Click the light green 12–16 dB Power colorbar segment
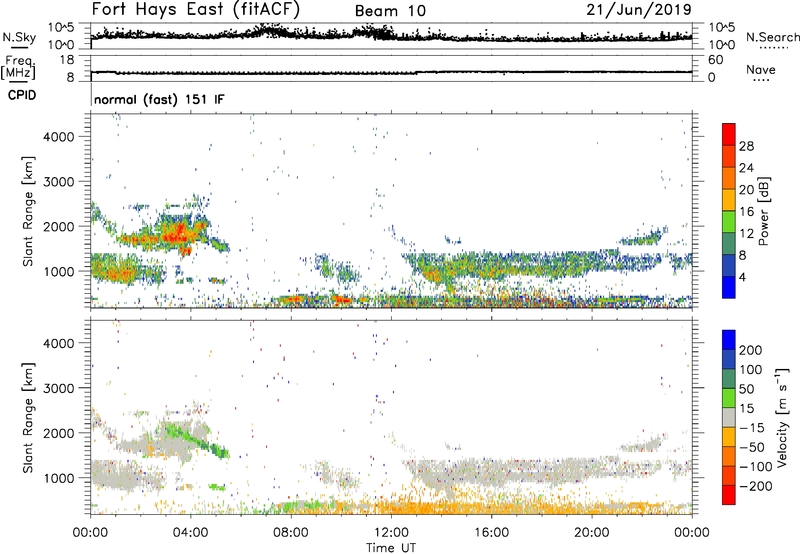This screenshot has height=554, width=800. 729,221
